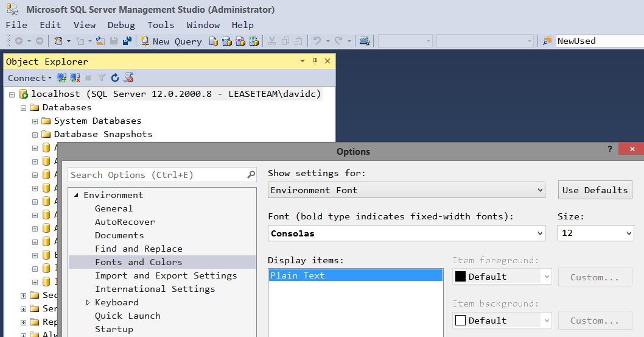Viewport: 644px width, 337px height.
Task: Select Find and Replace options page
Action: click(x=138, y=249)
